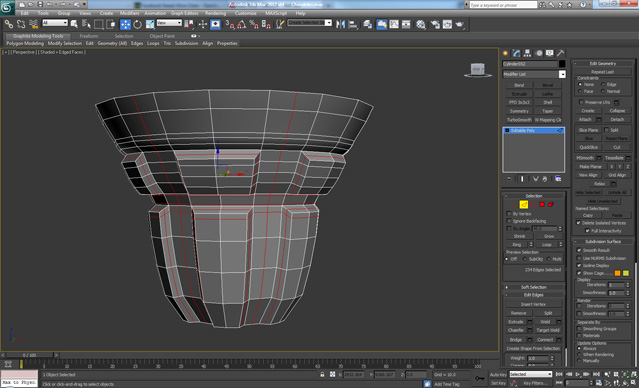Click the ViewCube in the viewport

478,69
